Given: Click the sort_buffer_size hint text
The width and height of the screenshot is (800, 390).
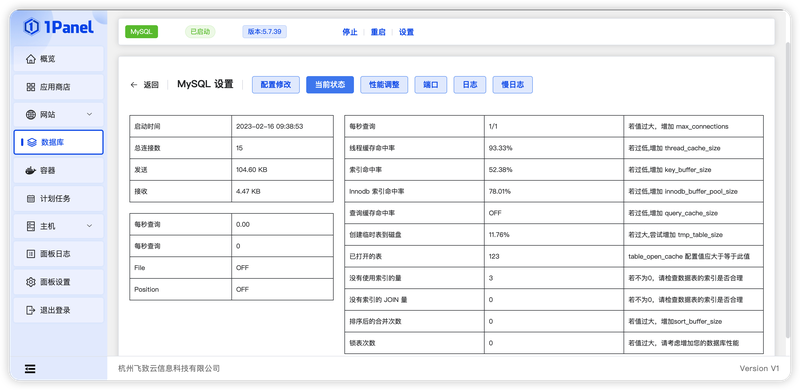Looking at the screenshot, I should click(674, 322).
